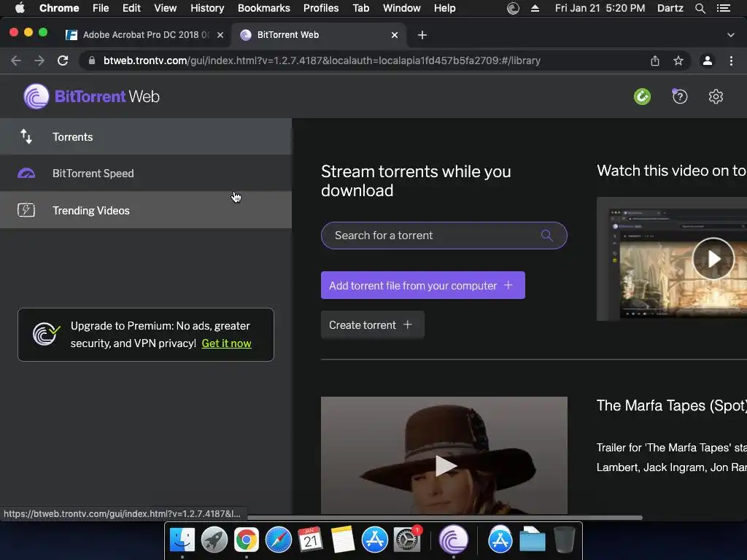Click the BitTorrent Speed gauge icon

26,174
